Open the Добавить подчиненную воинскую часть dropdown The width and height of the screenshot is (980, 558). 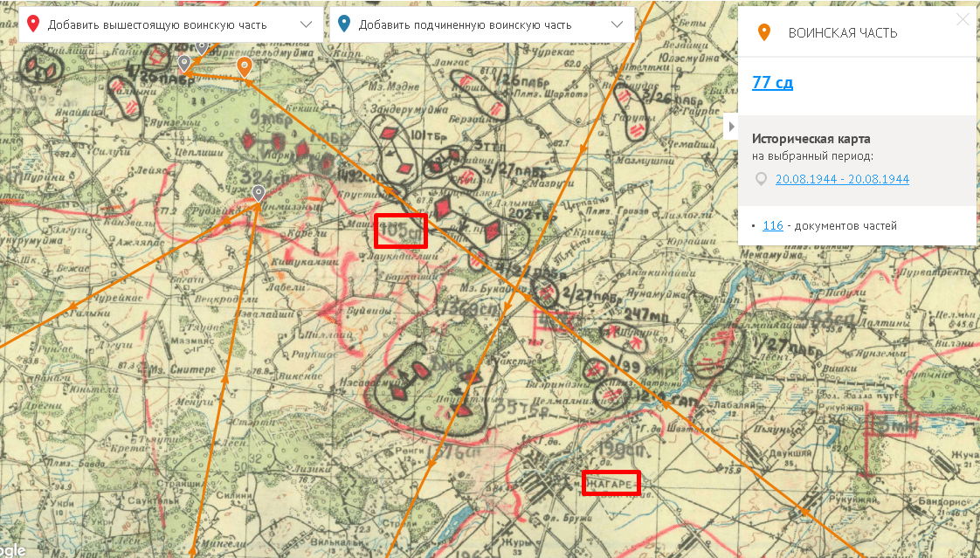point(482,25)
